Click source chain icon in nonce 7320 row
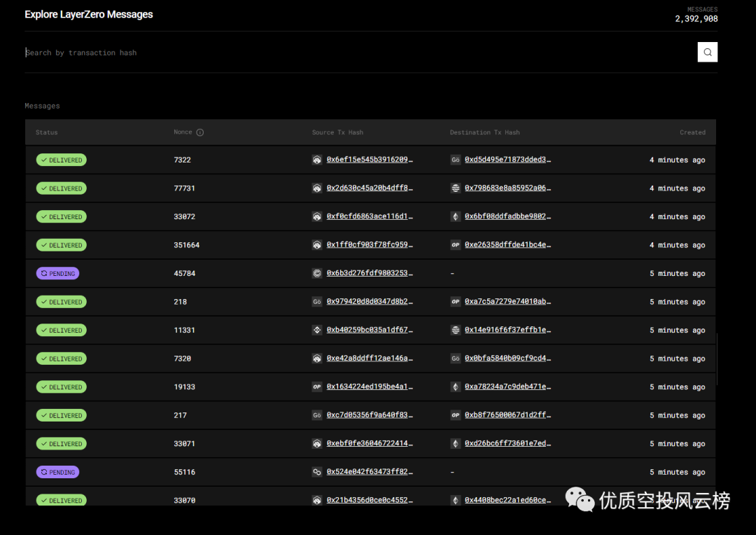Screen dimensions: 756x535 tap(317, 359)
